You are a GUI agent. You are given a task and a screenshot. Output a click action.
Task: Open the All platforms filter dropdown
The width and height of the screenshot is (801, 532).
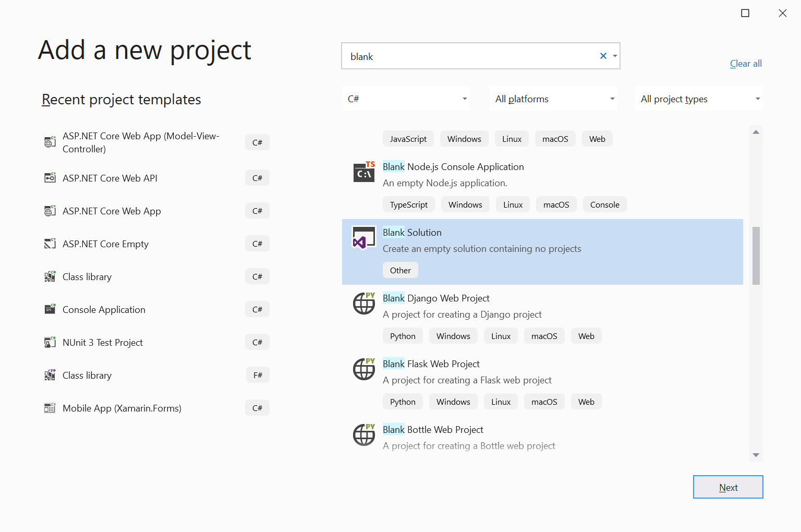pyautogui.click(x=554, y=99)
